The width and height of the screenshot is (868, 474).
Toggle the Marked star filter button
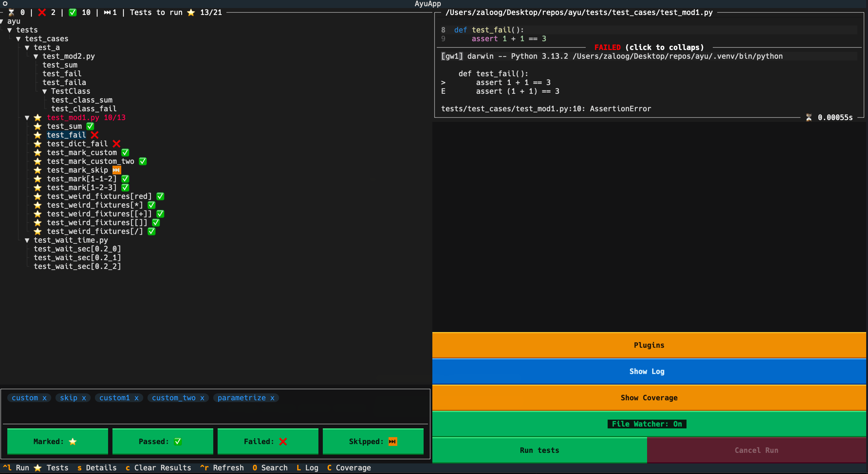[58, 442]
